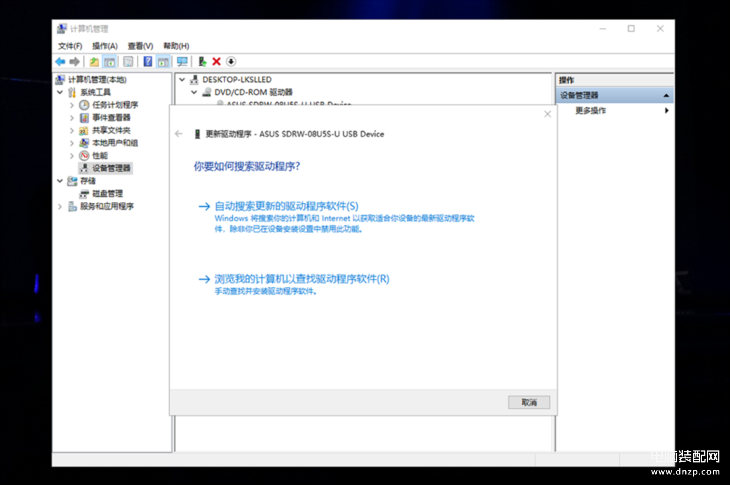This screenshot has width=730, height=485.
Task: Click the 性能 performance icon
Action: click(84, 155)
